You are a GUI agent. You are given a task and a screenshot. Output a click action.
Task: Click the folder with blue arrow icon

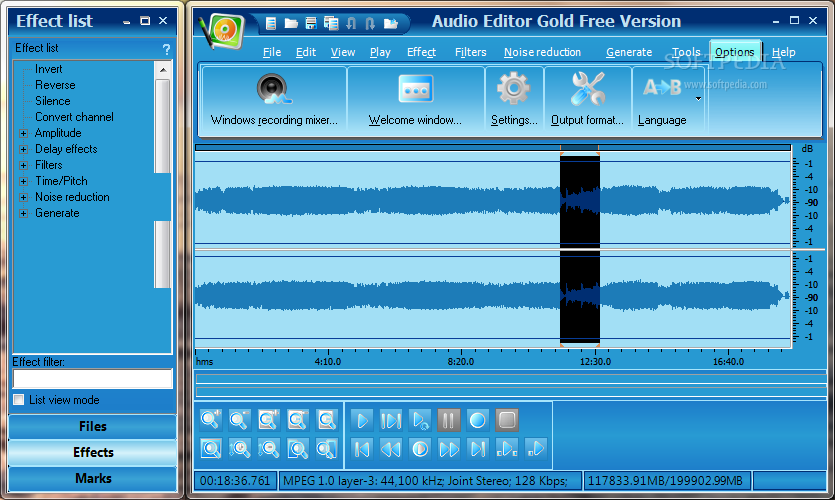[390, 23]
